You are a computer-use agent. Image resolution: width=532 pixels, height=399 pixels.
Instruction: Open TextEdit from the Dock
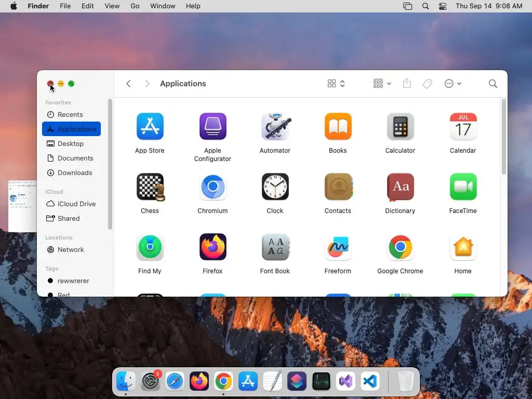272,381
